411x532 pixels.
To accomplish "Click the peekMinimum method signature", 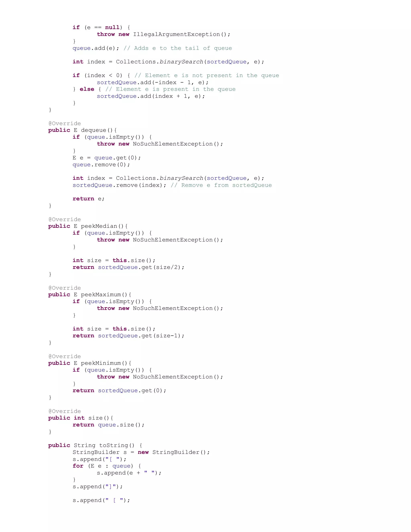I will tap(90, 363).
